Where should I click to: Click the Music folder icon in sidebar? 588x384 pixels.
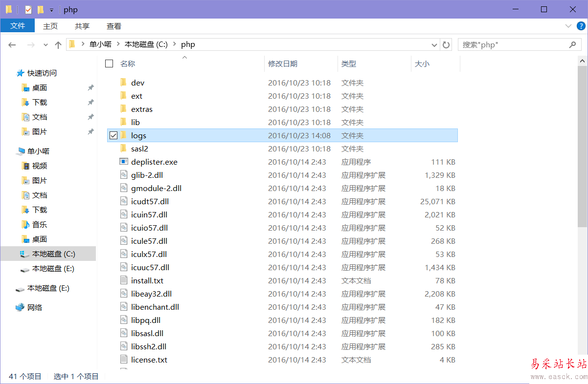pyautogui.click(x=25, y=224)
